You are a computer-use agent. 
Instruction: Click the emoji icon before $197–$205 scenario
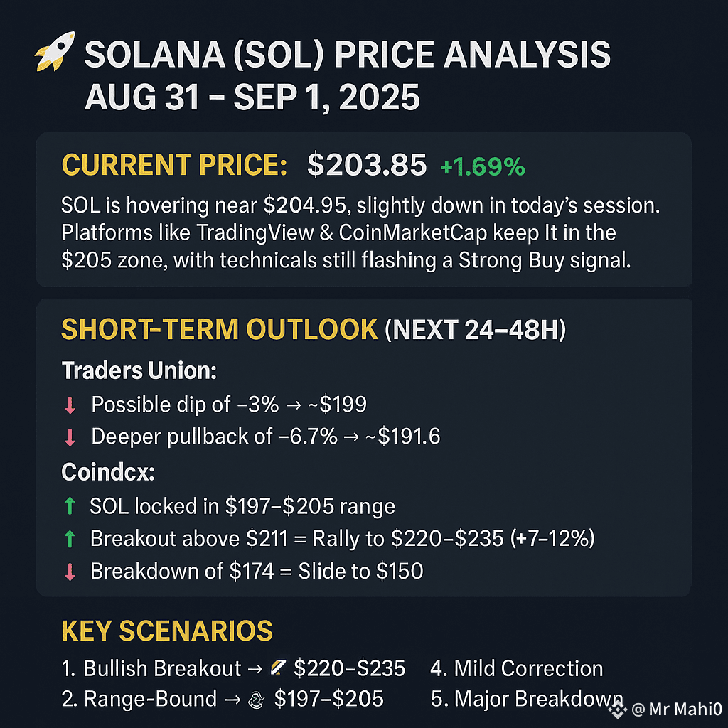coord(256,700)
